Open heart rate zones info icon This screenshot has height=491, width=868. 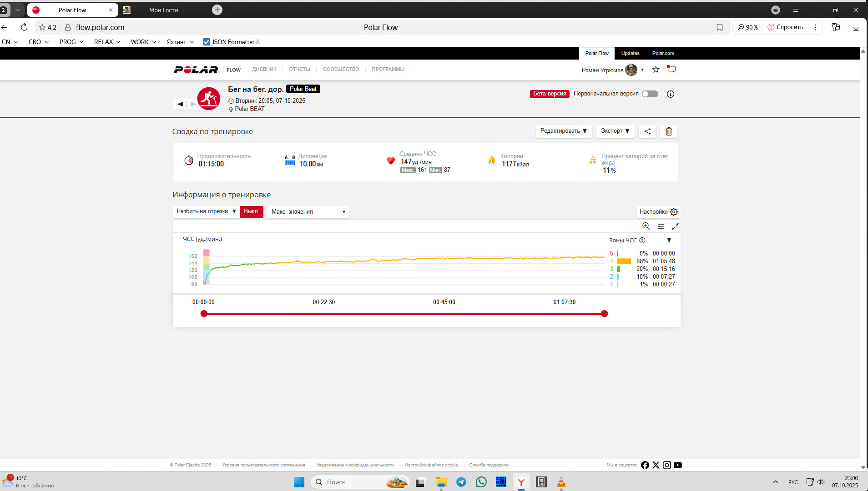(x=642, y=240)
